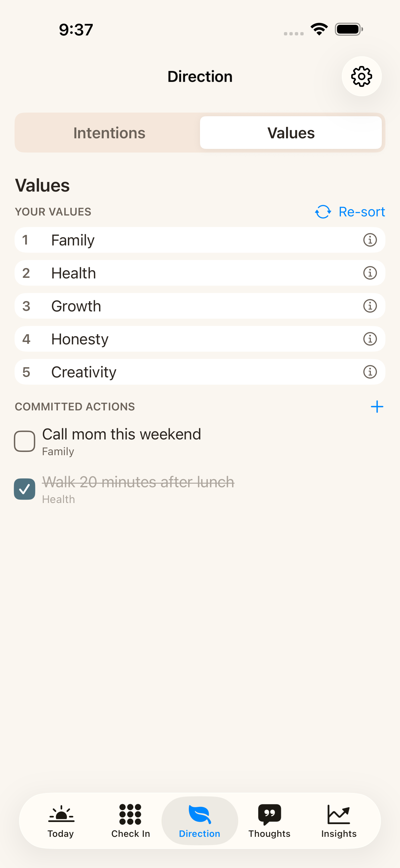
Task: Open info for Creativity value
Action: [x=370, y=372]
